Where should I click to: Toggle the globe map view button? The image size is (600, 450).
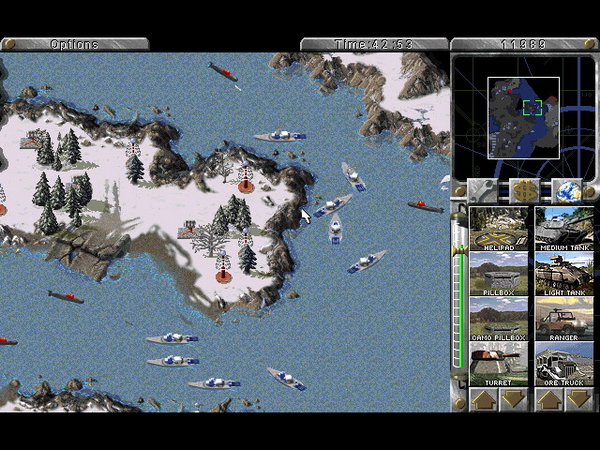[568, 190]
